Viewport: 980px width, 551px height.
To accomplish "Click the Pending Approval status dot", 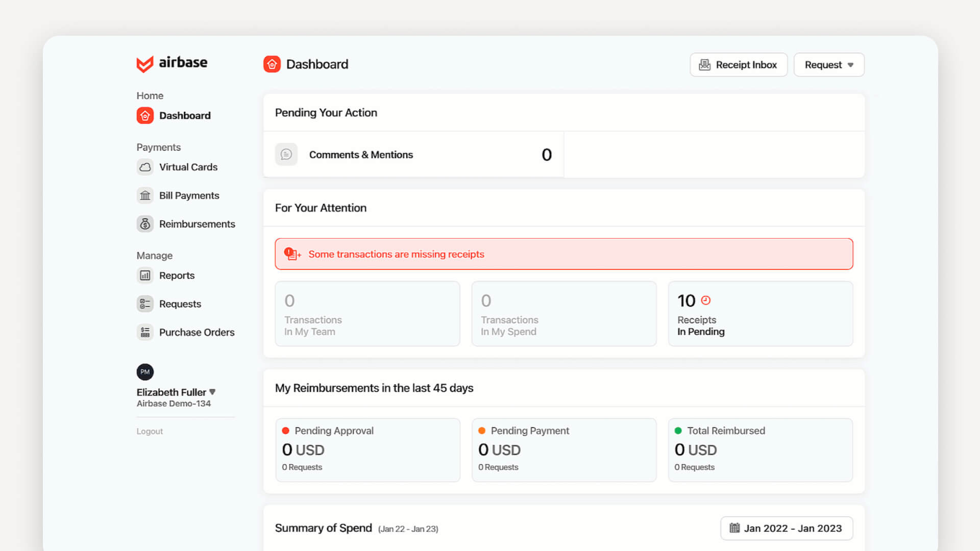I will click(x=286, y=430).
